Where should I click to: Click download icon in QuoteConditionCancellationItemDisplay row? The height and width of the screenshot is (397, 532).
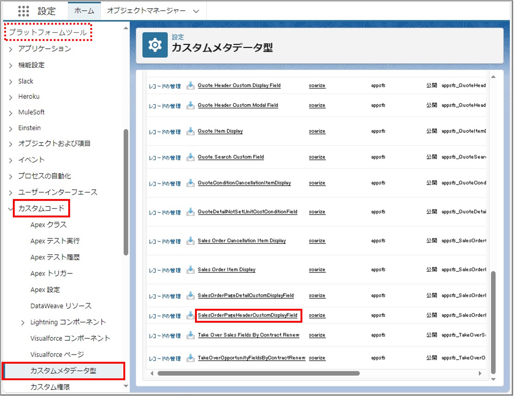190,183
